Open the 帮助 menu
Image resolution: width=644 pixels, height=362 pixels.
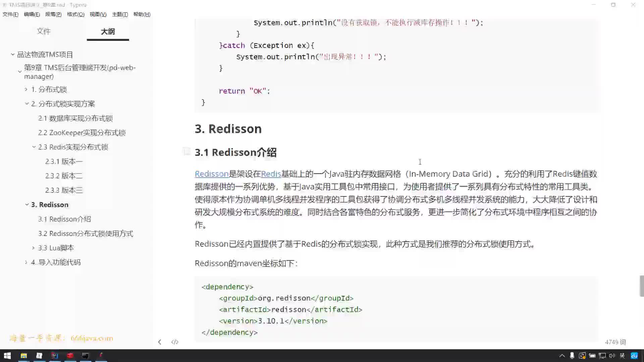(x=142, y=14)
